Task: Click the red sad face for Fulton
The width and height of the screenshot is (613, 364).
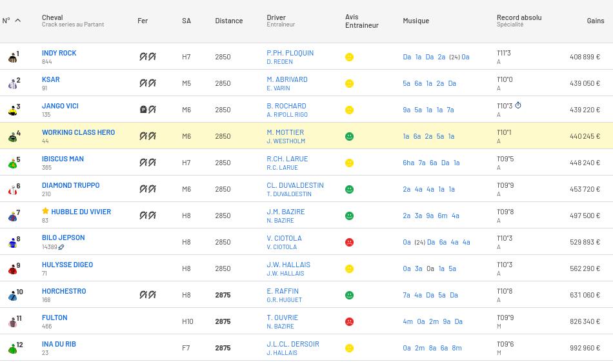Action: click(x=349, y=321)
